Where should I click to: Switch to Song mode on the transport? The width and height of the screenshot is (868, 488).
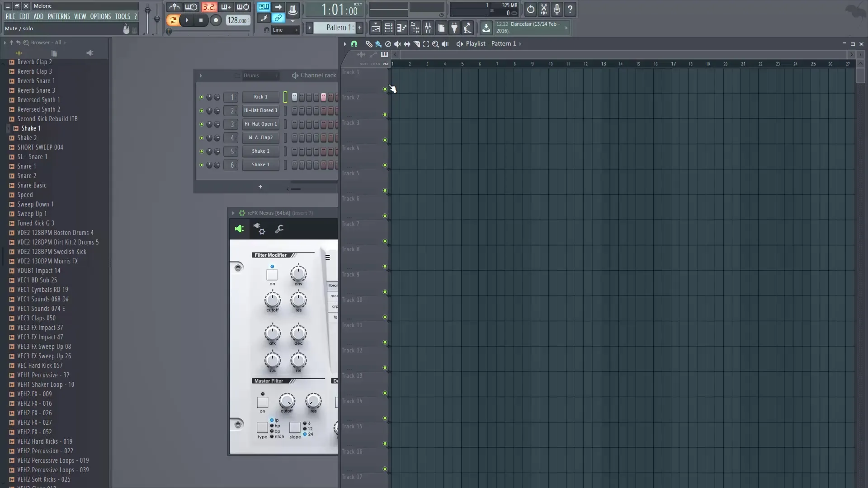tap(174, 20)
